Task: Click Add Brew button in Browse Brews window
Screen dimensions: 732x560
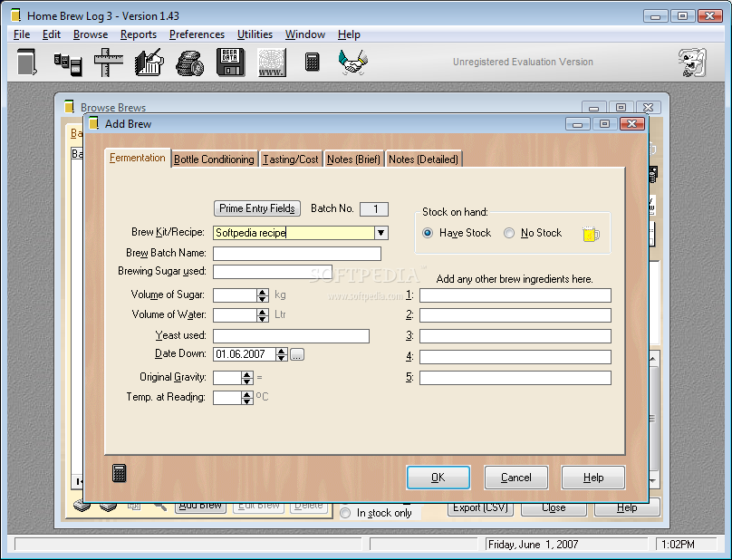Action: pos(200,507)
